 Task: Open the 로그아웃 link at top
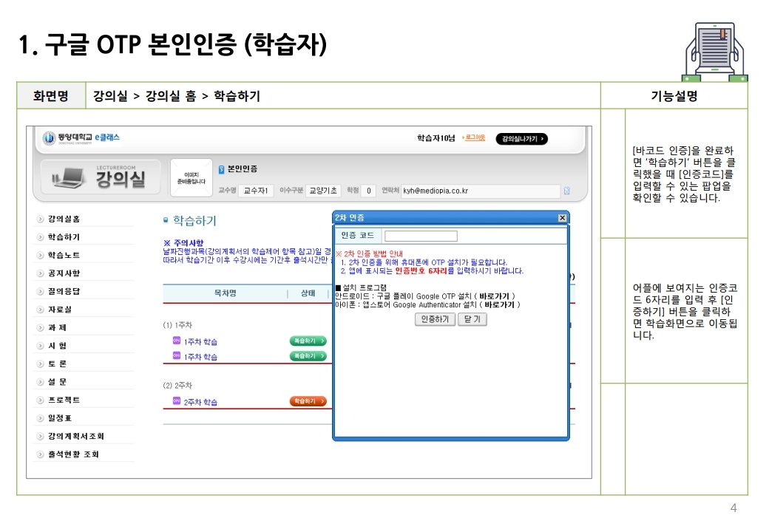tap(474, 138)
